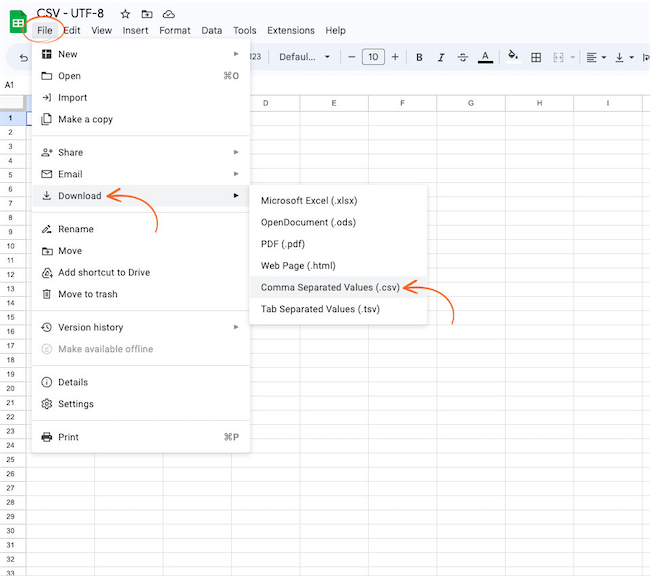Choose Rename from the File menu

pyautogui.click(x=141, y=229)
